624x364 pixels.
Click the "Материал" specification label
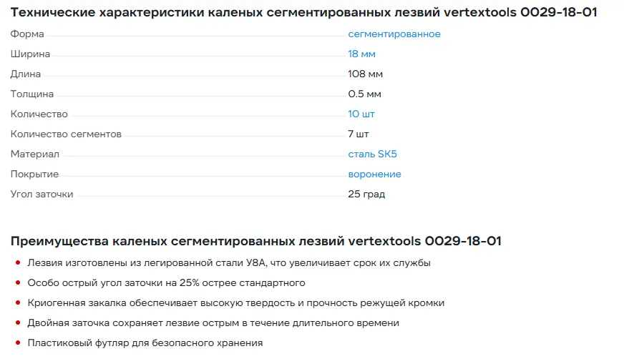(x=34, y=154)
